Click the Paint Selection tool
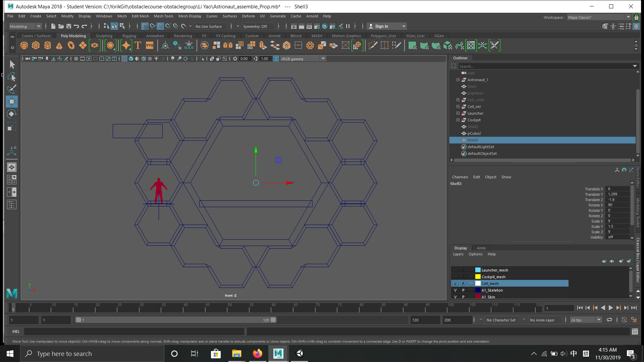Viewport: 644px width, 362px height. [11, 89]
